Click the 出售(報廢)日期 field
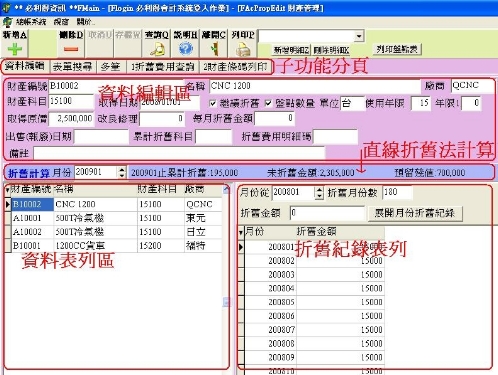Image resolution: width=498 pixels, height=375 pixels. (101, 137)
